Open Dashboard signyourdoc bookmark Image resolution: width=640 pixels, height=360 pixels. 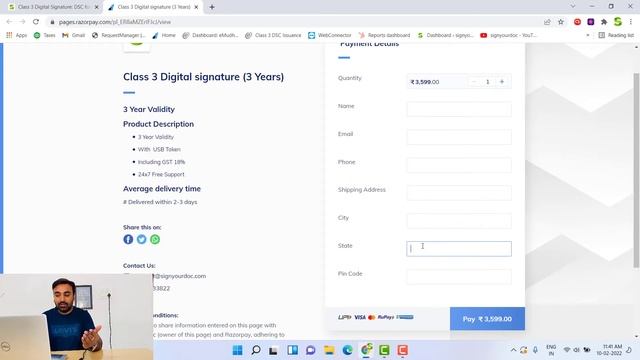[x=446, y=36]
